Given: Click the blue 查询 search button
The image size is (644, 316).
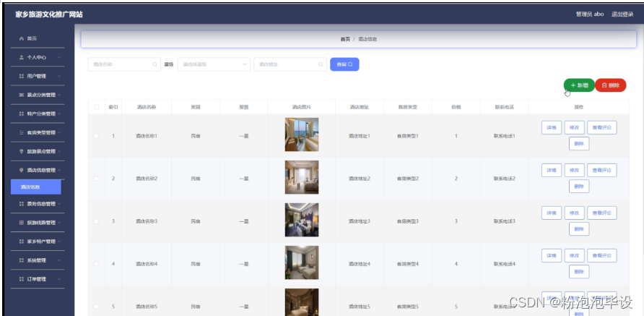Looking at the screenshot, I should (x=344, y=64).
